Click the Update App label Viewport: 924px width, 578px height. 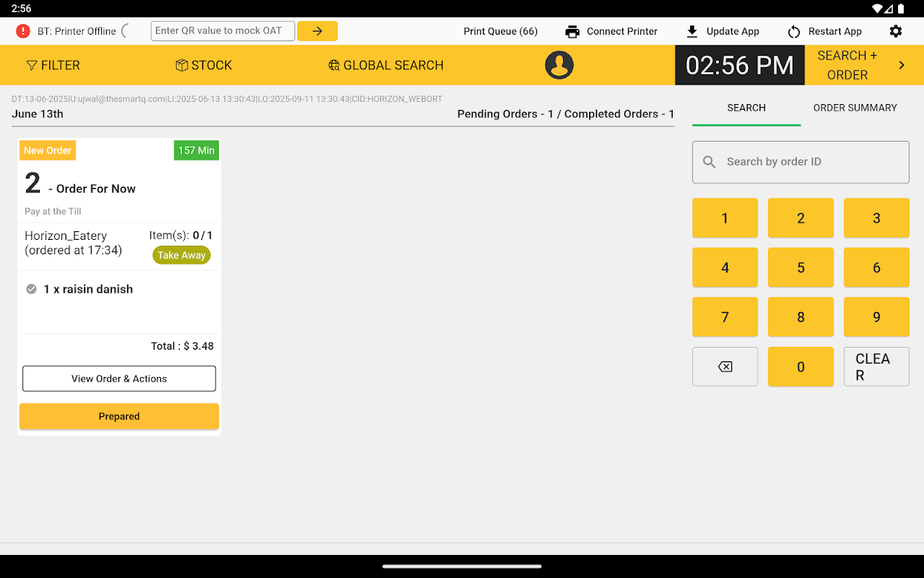pos(733,31)
